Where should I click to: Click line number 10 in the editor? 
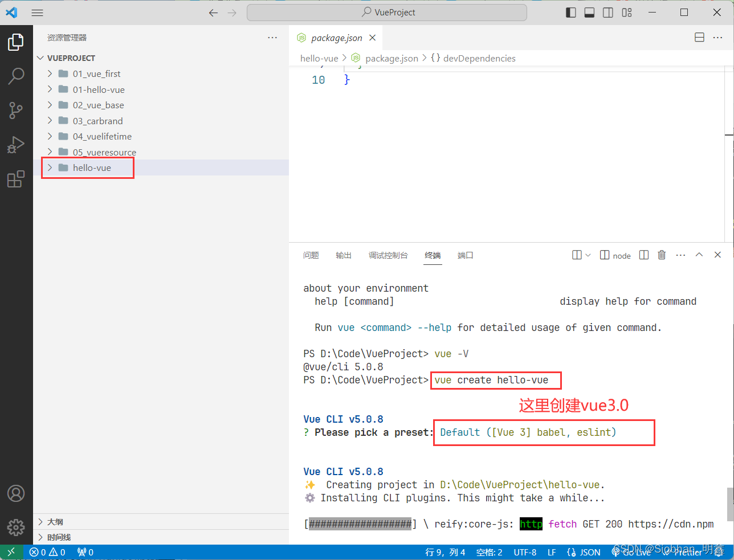(318, 80)
